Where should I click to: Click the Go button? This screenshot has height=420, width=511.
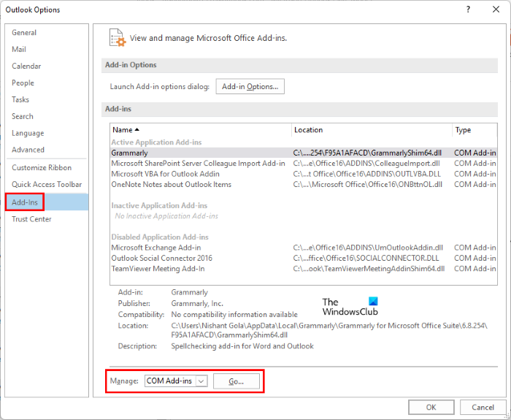(x=236, y=381)
